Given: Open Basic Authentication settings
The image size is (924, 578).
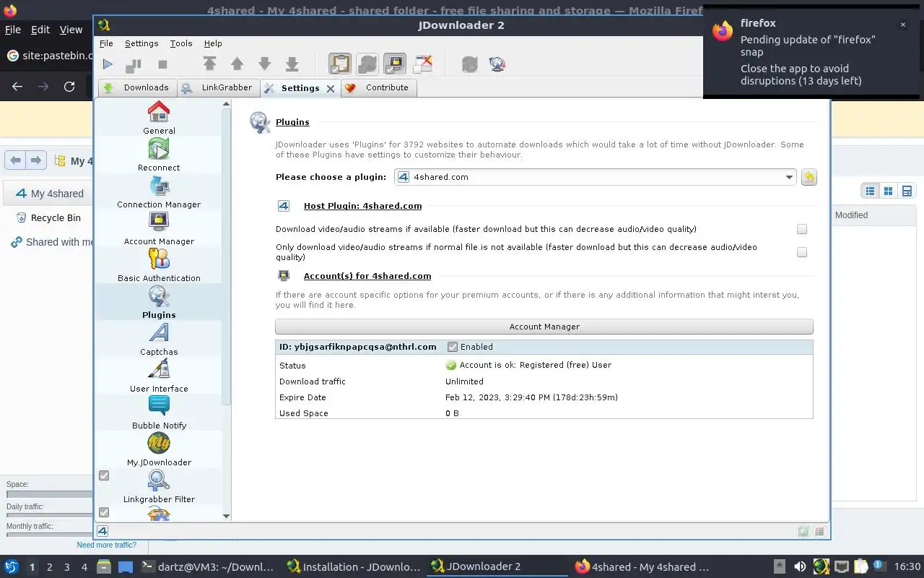Looking at the screenshot, I should click(159, 265).
